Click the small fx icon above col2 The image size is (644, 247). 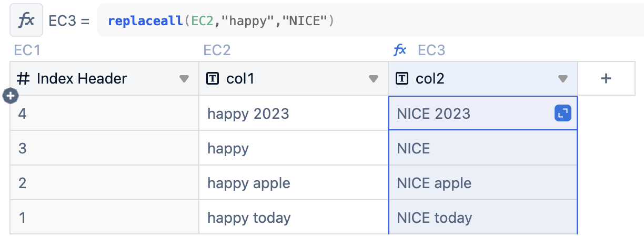point(400,50)
